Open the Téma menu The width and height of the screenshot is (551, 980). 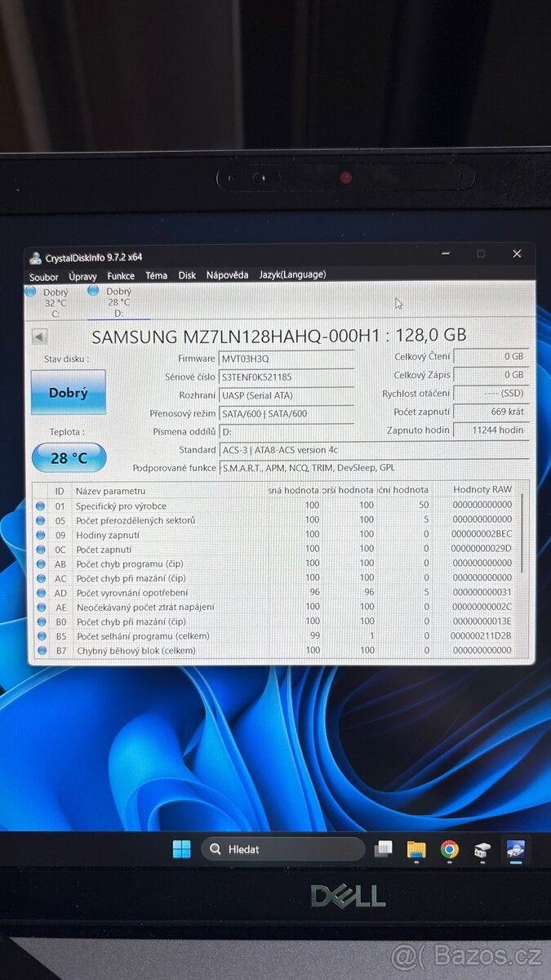[x=156, y=275]
